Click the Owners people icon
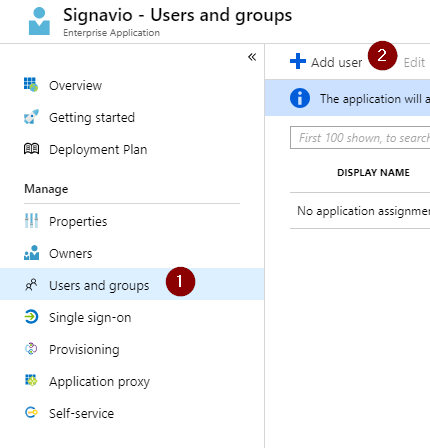This screenshot has width=430, height=448. (31, 253)
